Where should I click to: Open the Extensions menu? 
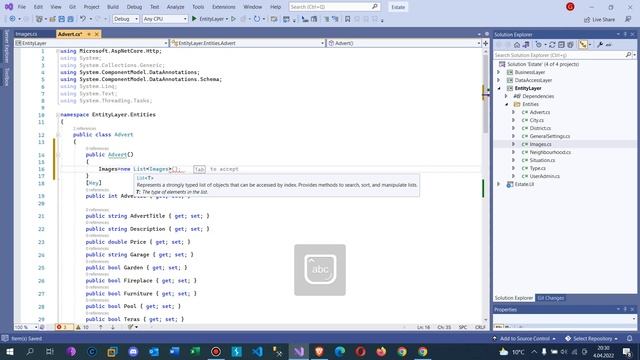pos(223,7)
